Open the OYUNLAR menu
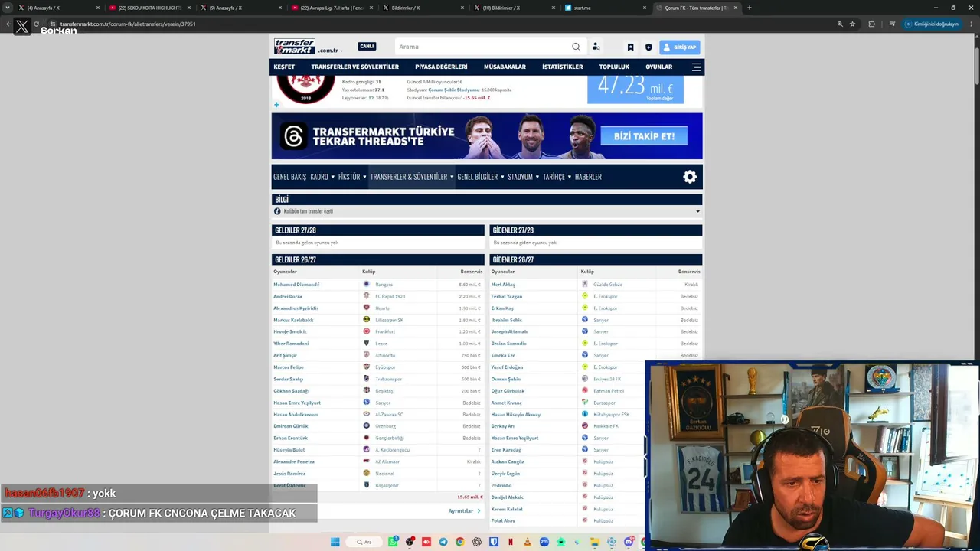Image resolution: width=980 pixels, height=551 pixels. [658, 67]
